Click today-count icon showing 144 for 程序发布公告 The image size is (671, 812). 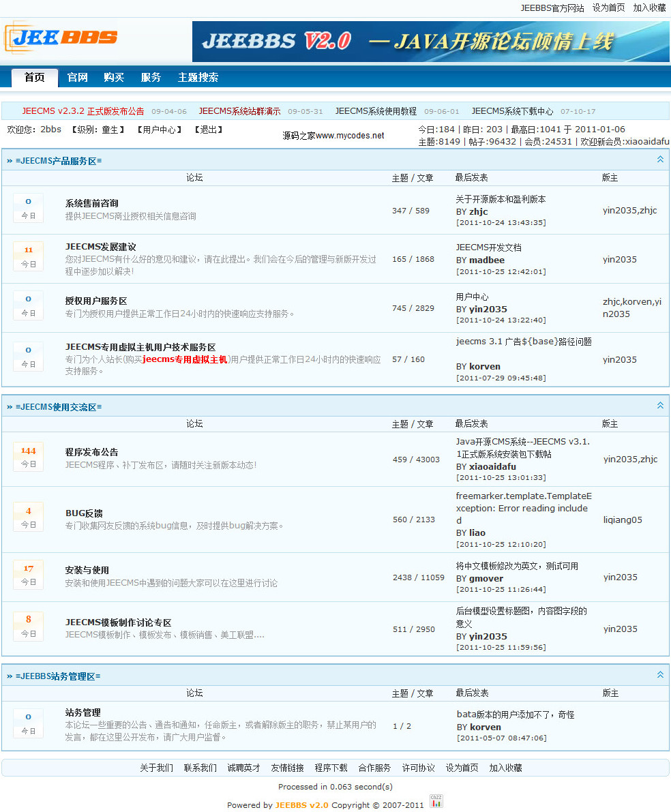(x=28, y=457)
